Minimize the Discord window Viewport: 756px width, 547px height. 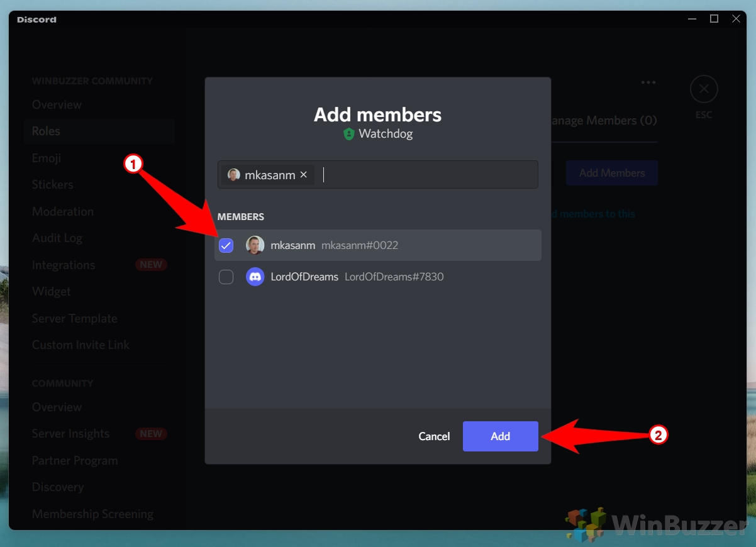point(692,19)
